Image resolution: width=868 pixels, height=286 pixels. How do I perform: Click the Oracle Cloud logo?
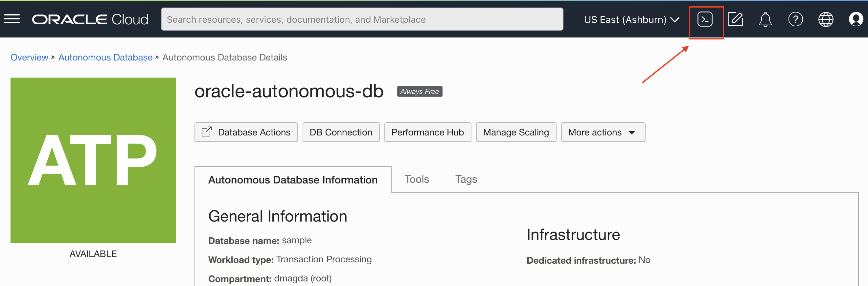[90, 19]
